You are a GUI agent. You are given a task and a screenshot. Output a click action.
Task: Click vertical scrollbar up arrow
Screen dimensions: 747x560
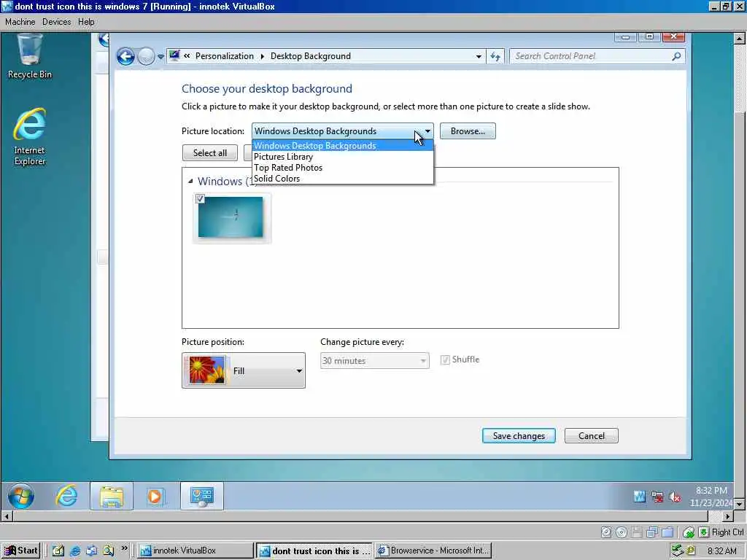coord(740,38)
